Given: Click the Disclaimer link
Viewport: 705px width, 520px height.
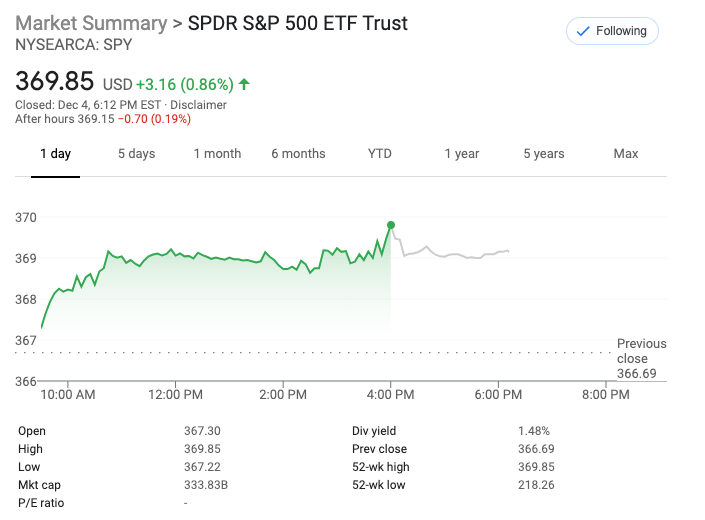Looking at the screenshot, I should [199, 105].
